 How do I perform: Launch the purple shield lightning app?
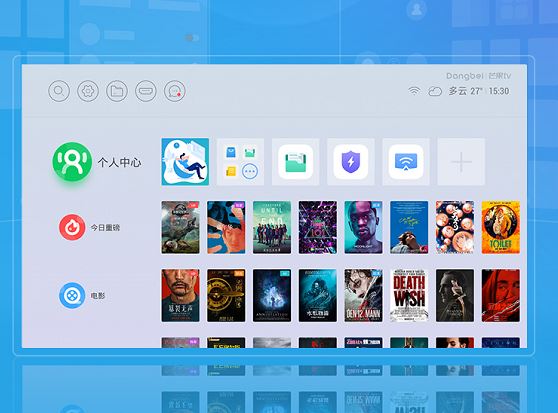coord(351,162)
